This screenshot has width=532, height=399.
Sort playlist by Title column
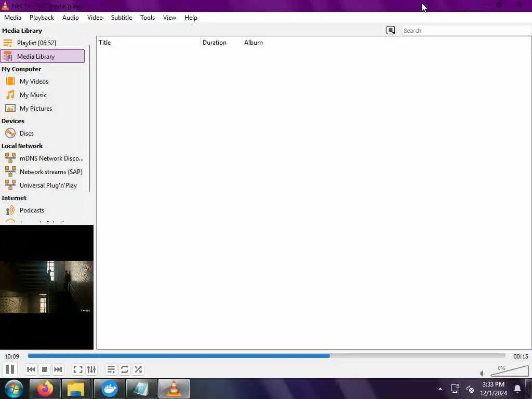(x=148, y=43)
